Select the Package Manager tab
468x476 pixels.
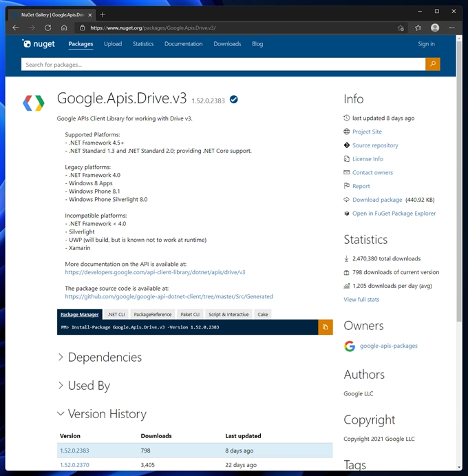(x=79, y=314)
